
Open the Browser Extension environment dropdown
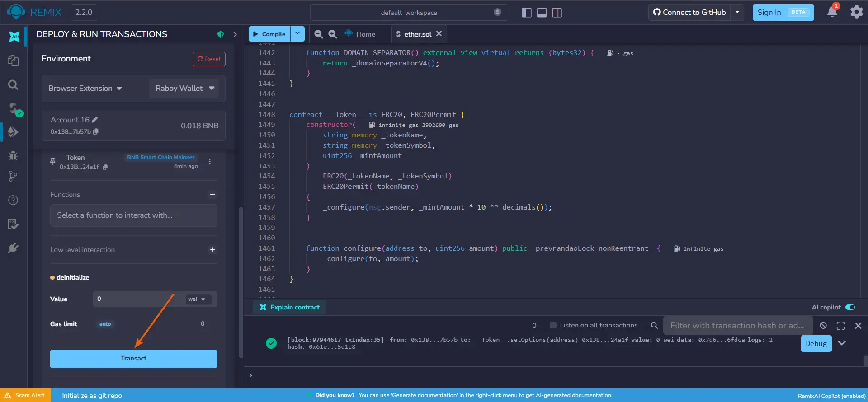click(x=85, y=88)
